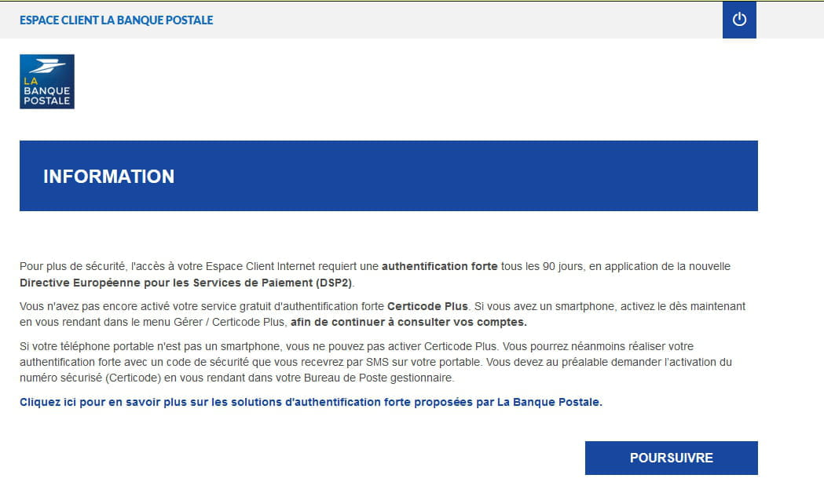
Task: Select the Espace Client La Banque Postale header
Action: 116,20
